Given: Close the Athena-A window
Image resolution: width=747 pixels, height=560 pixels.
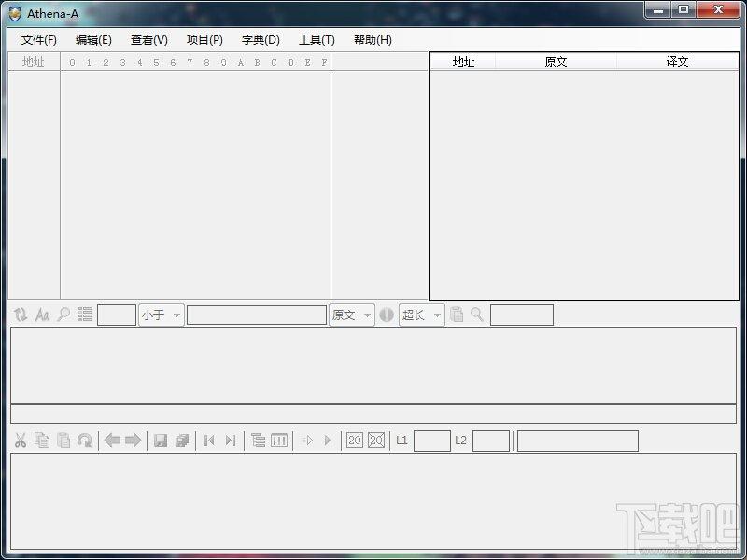Looking at the screenshot, I should point(718,9).
